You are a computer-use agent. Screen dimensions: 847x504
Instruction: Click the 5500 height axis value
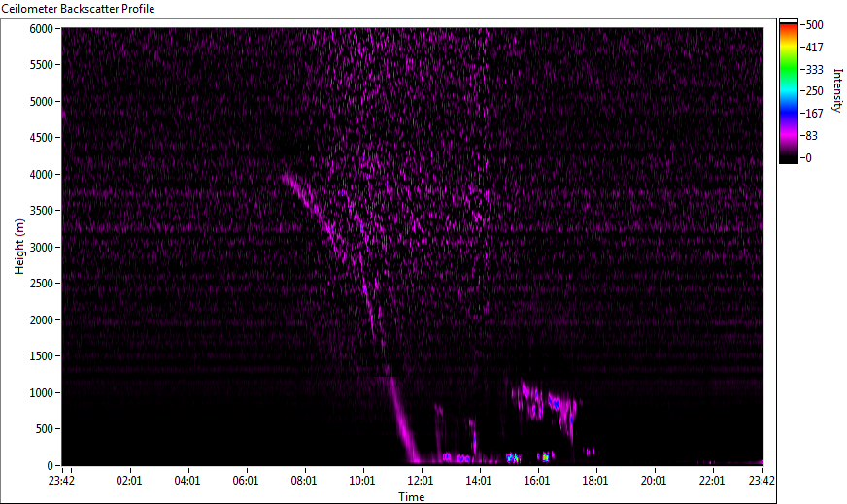point(41,65)
